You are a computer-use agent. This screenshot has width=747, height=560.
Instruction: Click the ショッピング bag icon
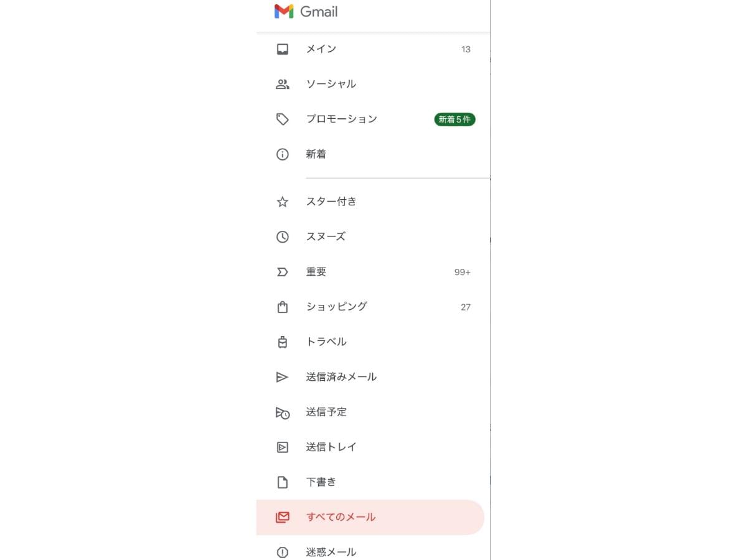(x=283, y=306)
